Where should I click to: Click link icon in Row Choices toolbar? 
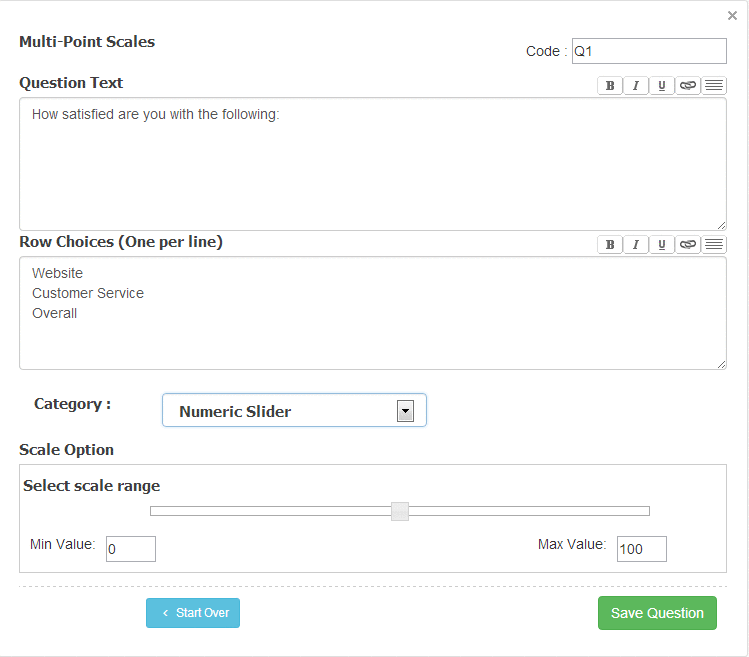point(688,245)
